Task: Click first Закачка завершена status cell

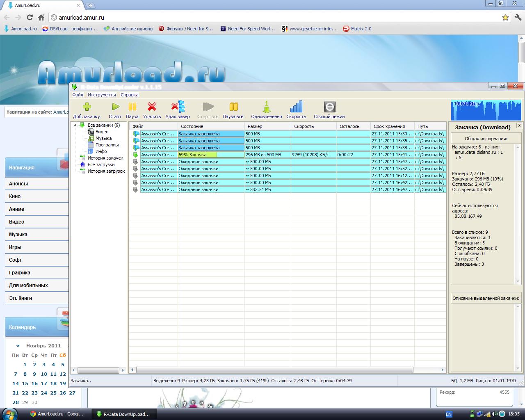Action: [211, 134]
